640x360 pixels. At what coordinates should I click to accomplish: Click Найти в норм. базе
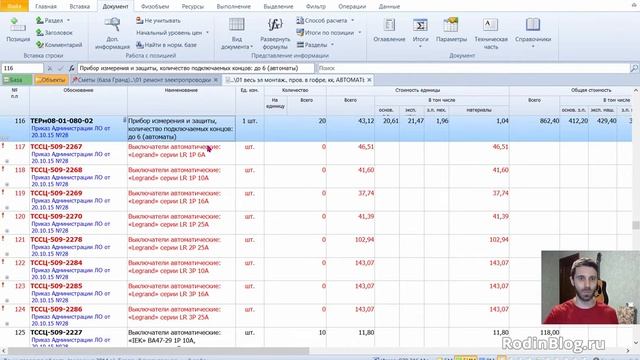[167, 45]
